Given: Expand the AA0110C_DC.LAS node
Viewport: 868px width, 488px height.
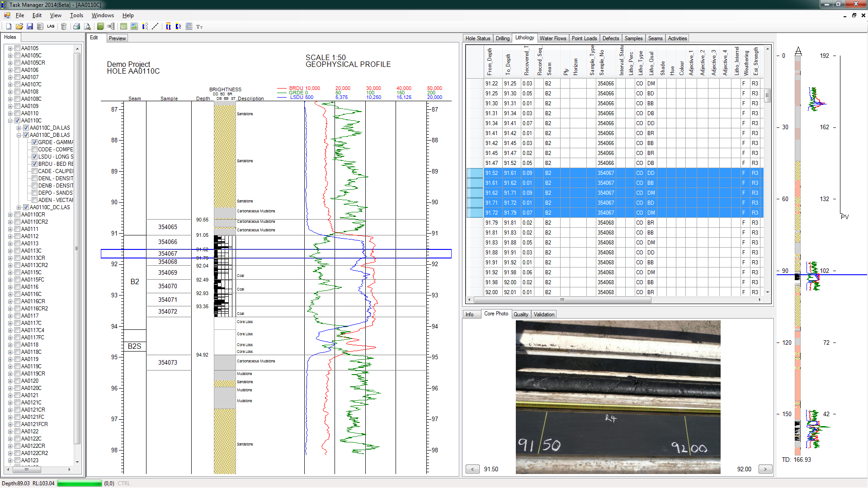Looking at the screenshot, I should (x=19, y=207).
